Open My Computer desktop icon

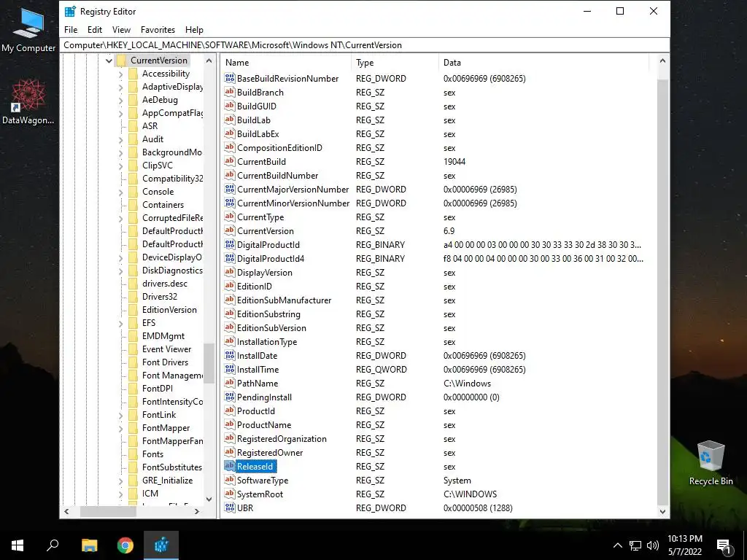tap(28, 31)
